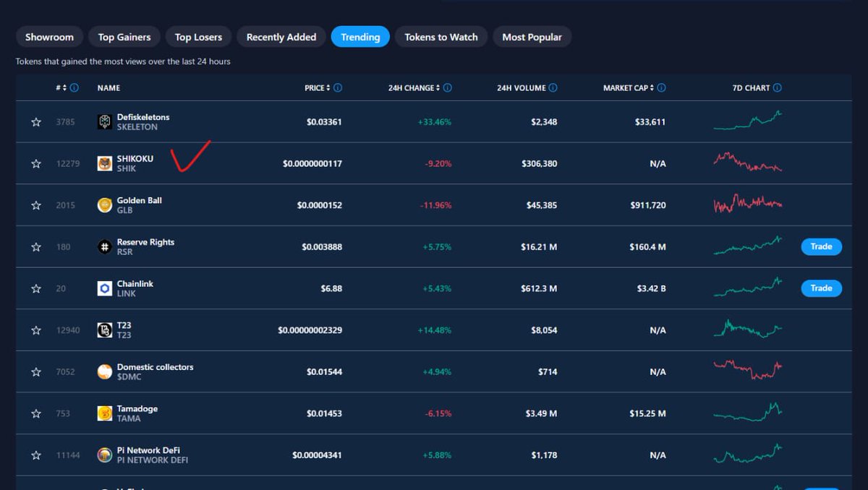Screen dimensions: 868x490
Task: Open the Chainlink name link
Action: 135,284
